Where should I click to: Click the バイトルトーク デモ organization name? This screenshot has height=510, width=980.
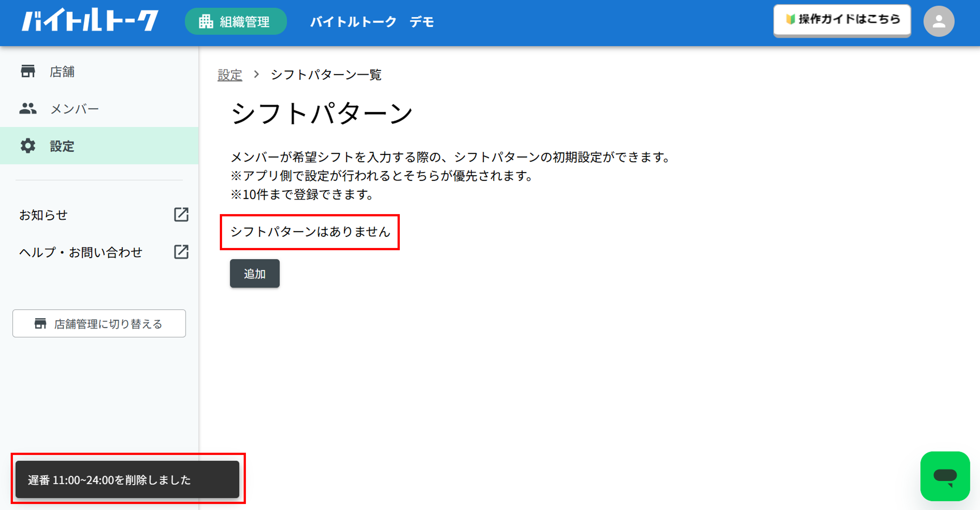click(x=372, y=22)
